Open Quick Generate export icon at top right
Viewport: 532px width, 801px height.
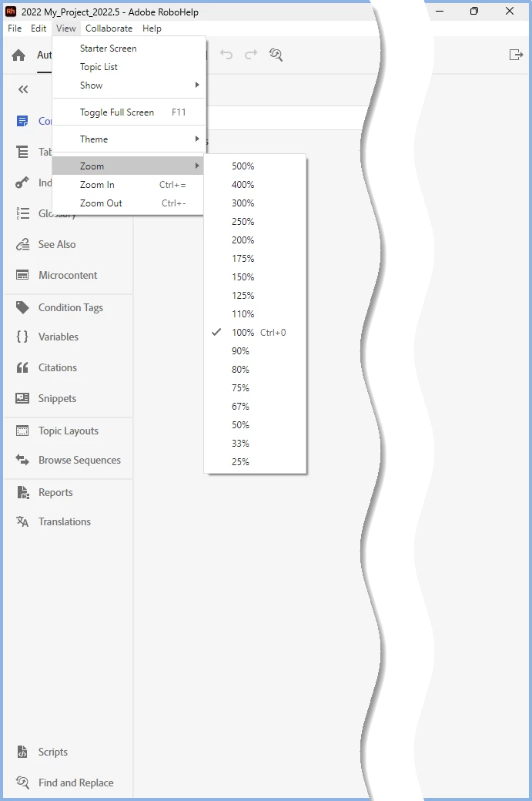[x=516, y=54]
